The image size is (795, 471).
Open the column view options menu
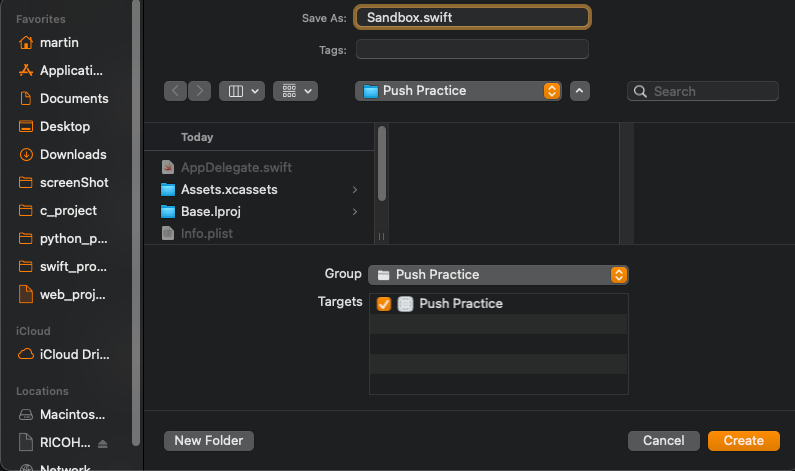pyautogui.click(x=241, y=91)
